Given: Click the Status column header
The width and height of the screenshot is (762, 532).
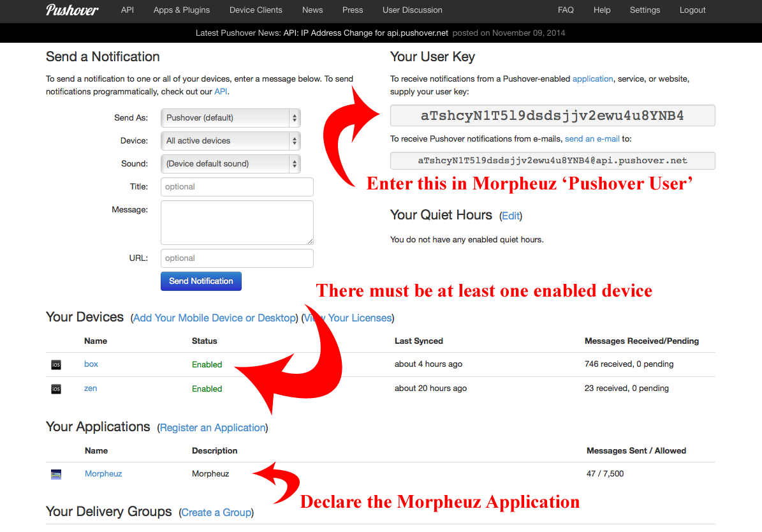Looking at the screenshot, I should pos(205,341).
